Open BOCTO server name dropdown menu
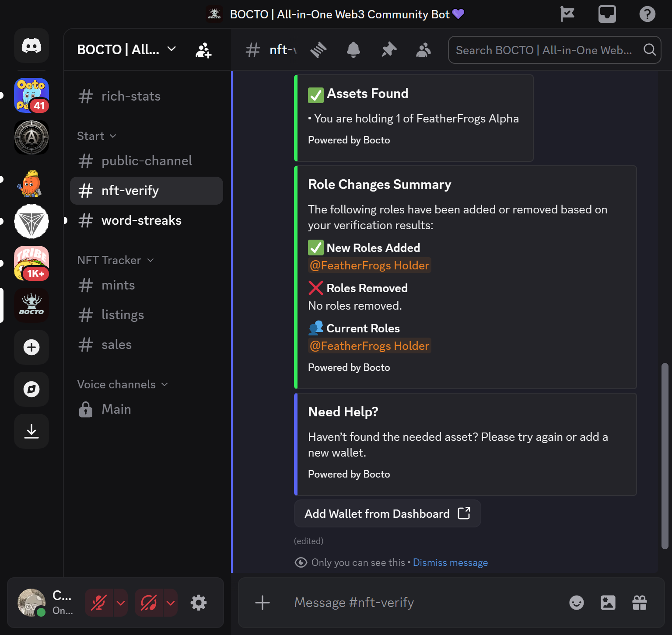The height and width of the screenshot is (635, 672). point(127,50)
